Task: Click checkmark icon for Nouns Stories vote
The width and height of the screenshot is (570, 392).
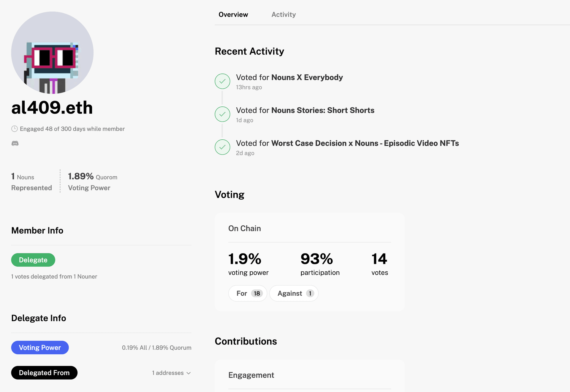Action: [222, 114]
